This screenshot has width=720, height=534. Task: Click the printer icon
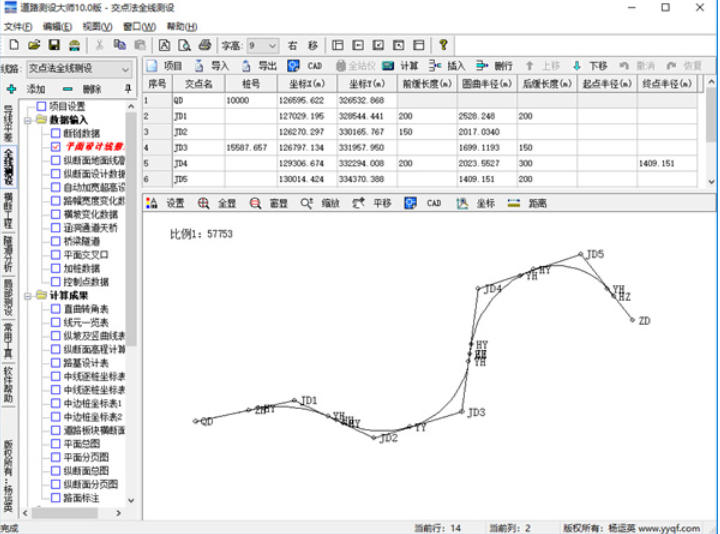coord(205,45)
